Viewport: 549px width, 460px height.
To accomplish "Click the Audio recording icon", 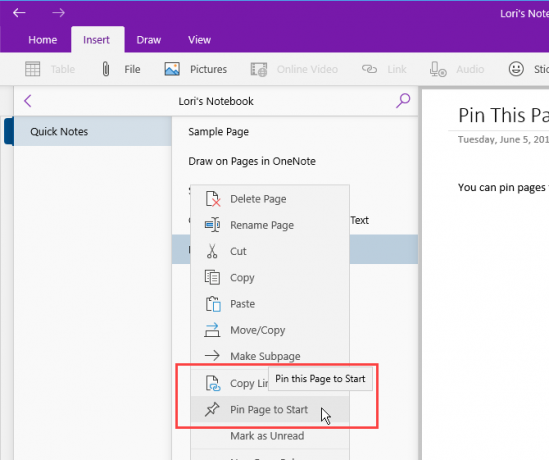I will point(438,69).
